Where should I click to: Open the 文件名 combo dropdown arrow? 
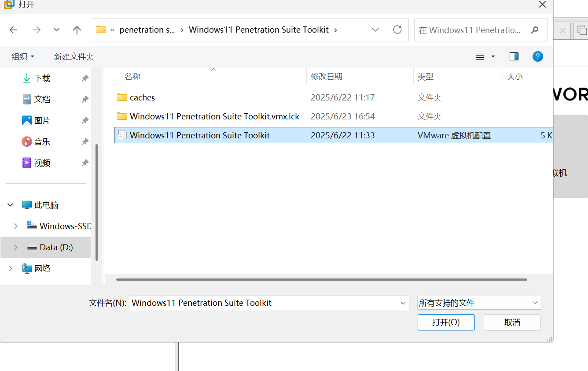(404, 303)
